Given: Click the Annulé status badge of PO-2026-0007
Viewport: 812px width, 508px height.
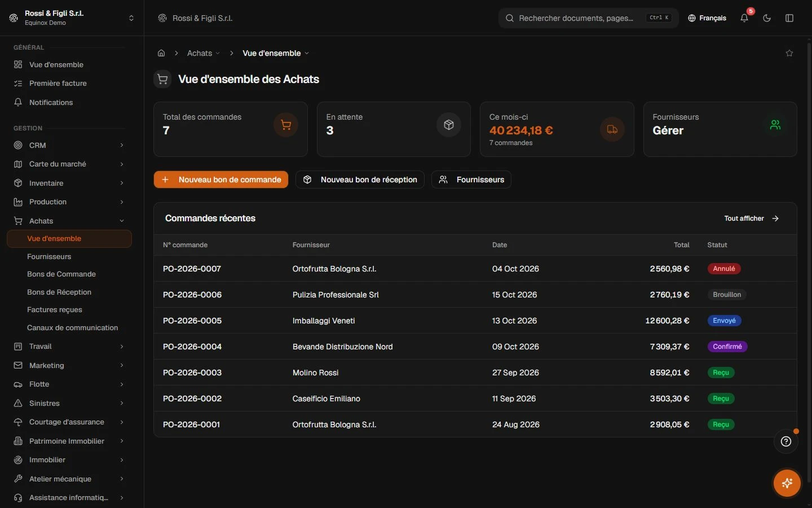Looking at the screenshot, I should (x=724, y=269).
